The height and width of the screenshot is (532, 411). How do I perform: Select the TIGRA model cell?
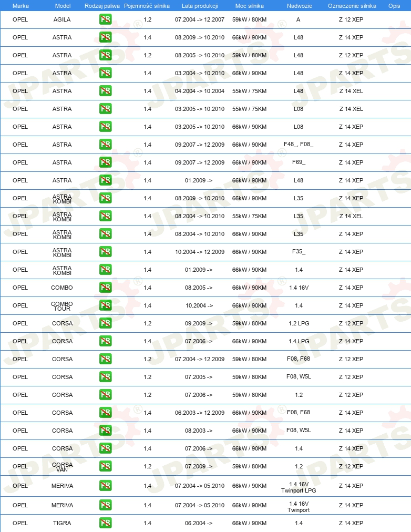point(62,523)
